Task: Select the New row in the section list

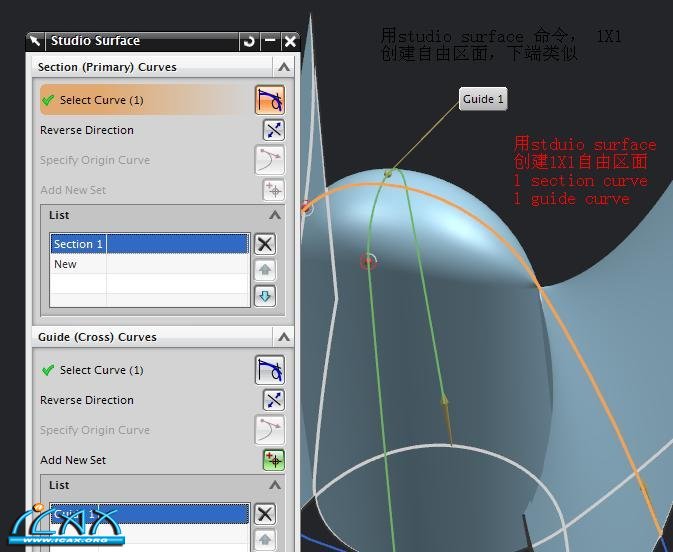Action: tap(148, 264)
